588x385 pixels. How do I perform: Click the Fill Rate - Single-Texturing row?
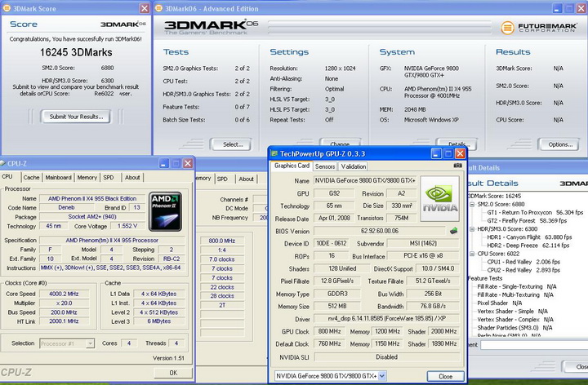click(517, 286)
